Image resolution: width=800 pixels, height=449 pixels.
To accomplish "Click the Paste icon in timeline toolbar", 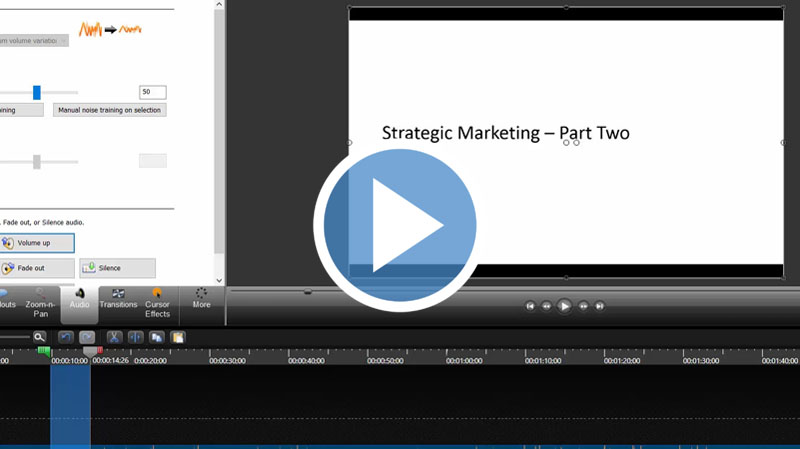I will click(178, 338).
